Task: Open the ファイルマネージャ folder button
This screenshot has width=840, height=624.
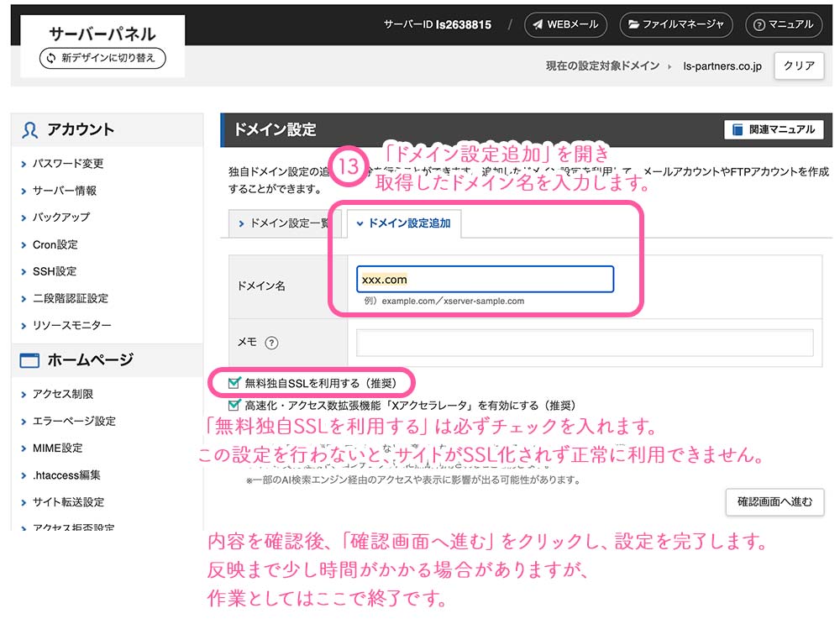Action: 676,24
